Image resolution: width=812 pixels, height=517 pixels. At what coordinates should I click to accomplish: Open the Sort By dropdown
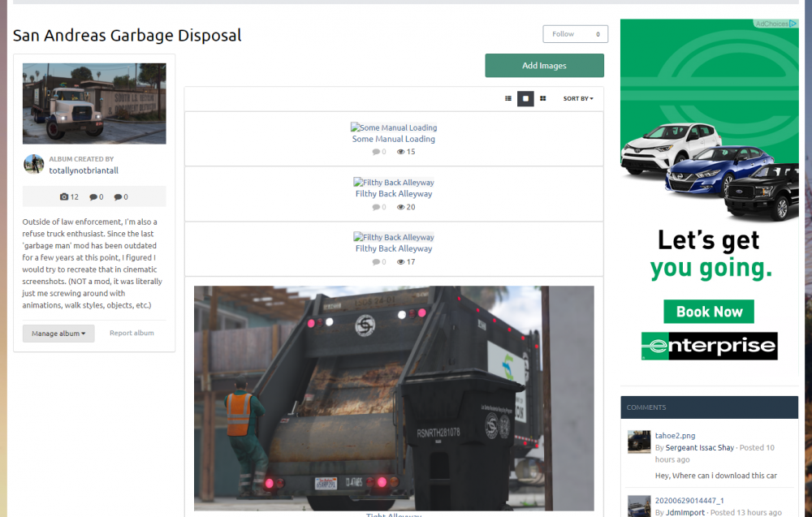coord(578,98)
